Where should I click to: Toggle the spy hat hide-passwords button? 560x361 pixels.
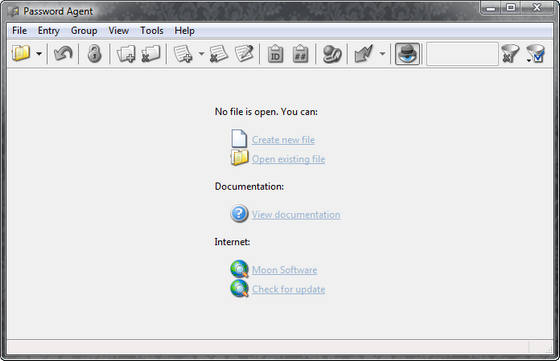coord(407,54)
